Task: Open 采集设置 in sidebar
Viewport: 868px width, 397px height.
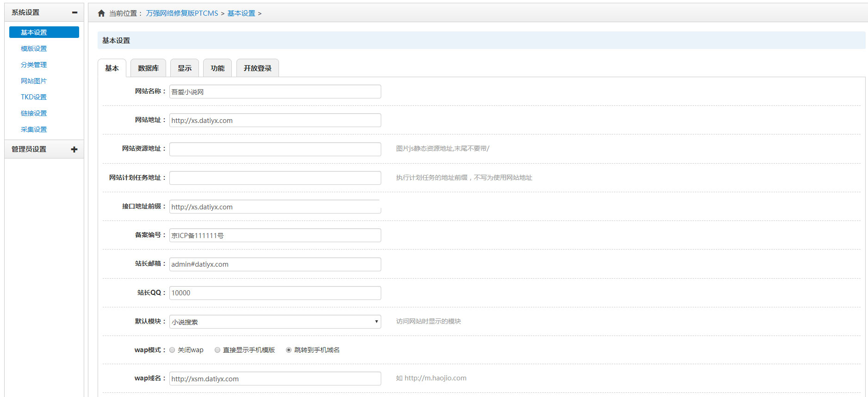Action: (x=34, y=129)
